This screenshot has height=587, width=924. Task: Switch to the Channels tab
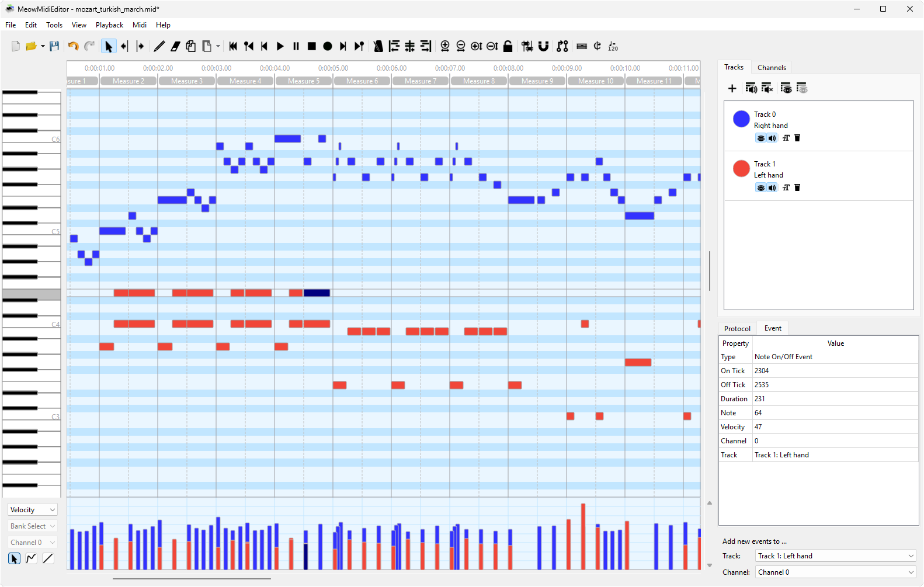tap(772, 68)
